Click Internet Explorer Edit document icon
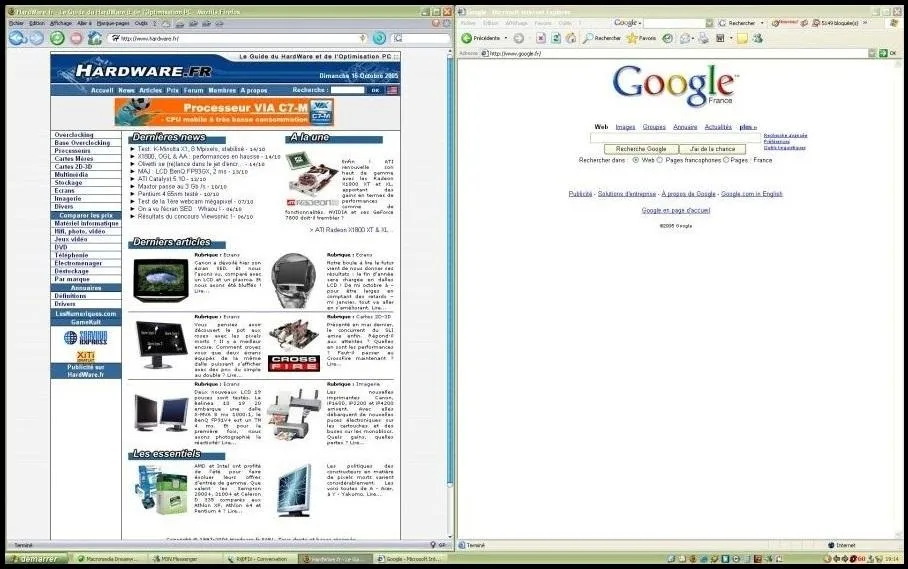The height and width of the screenshot is (569, 908). (x=720, y=38)
